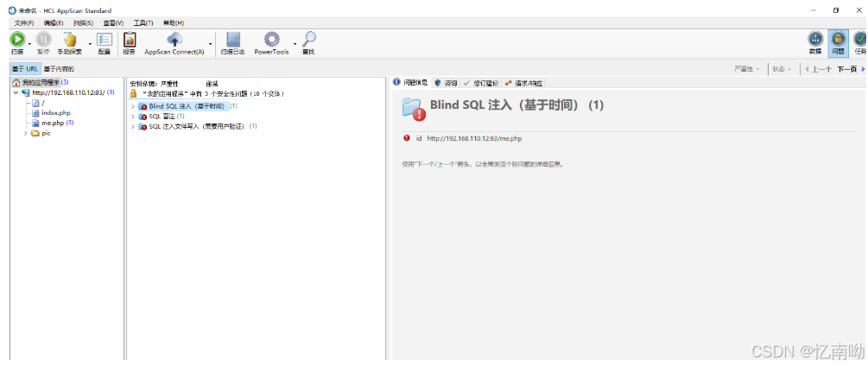Open the 配置 configuration checklist icon
This screenshot has height=367, width=868.
tap(104, 40)
